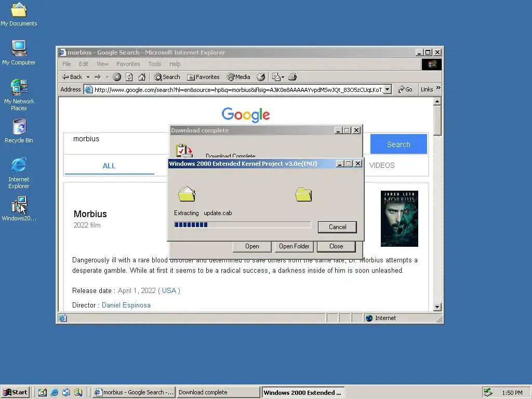Open the Tools menu

click(x=155, y=64)
